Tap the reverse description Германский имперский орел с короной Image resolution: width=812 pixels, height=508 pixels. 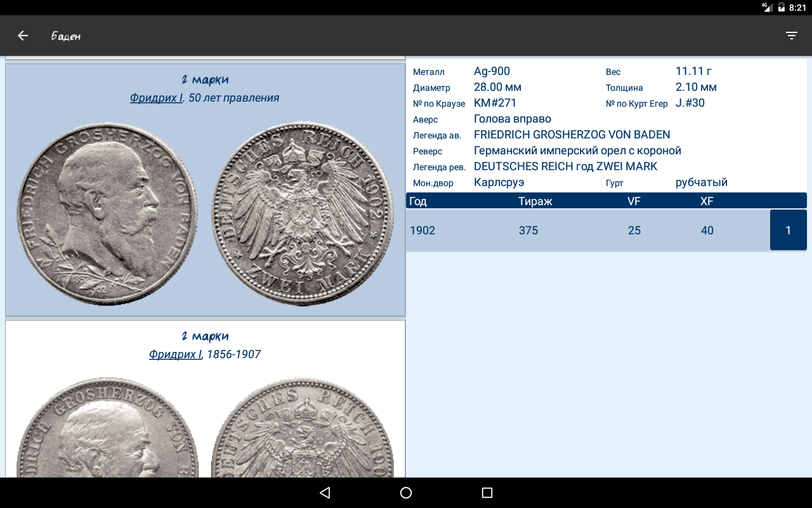pyautogui.click(x=577, y=150)
